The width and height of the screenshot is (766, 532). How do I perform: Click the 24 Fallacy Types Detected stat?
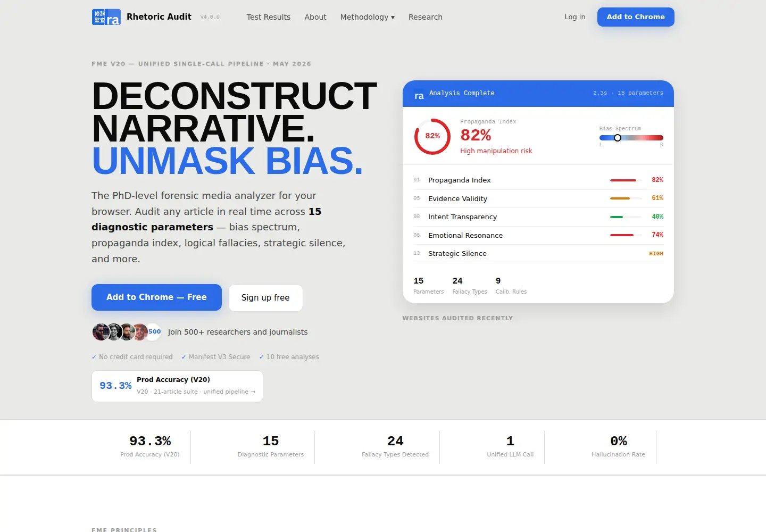(x=395, y=447)
